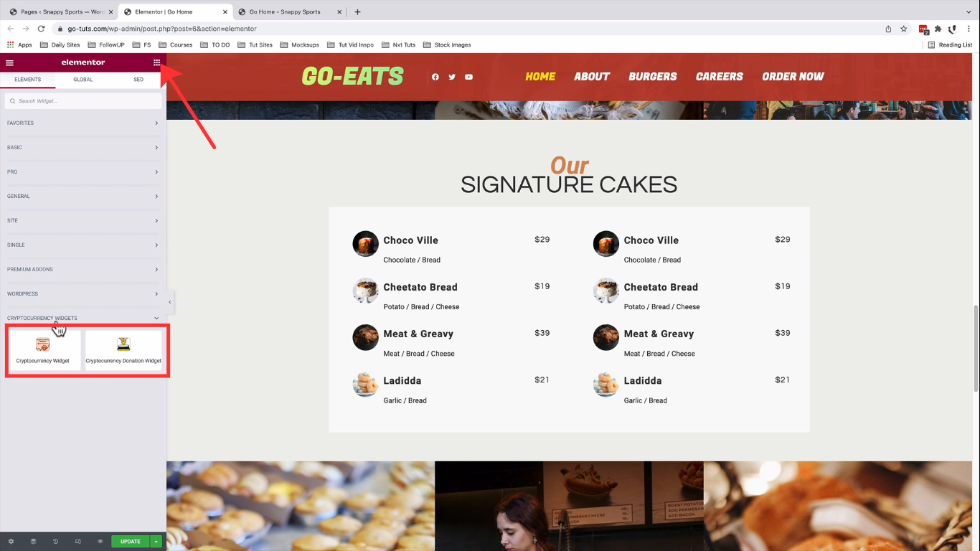Bookmark this page with the star icon
This screenshot has width=980, height=551.
click(x=904, y=29)
